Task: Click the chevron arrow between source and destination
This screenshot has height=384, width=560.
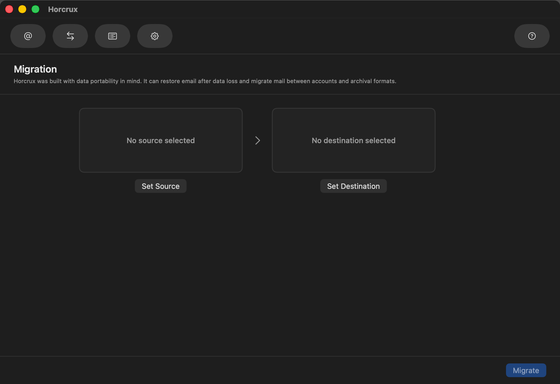Action: coord(258,140)
